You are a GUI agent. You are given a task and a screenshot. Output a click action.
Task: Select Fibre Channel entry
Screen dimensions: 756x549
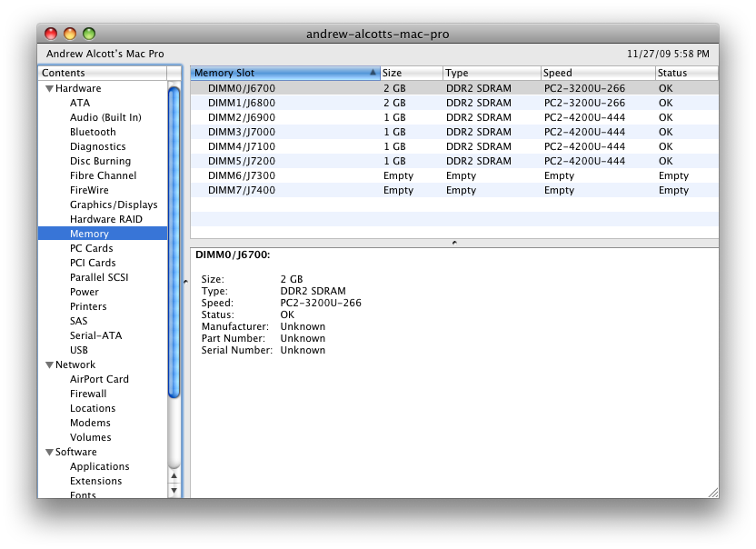tap(104, 175)
